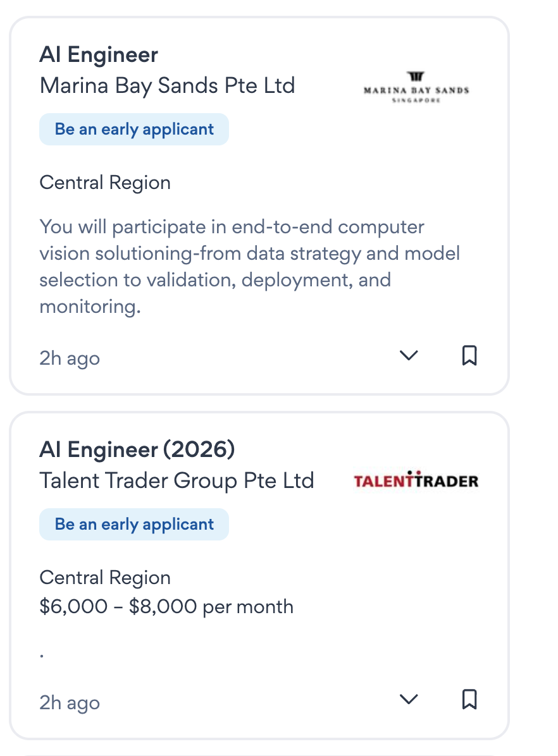The height and width of the screenshot is (756, 558).
Task: Click the single-dot description on Talent Trader card
Action: tap(42, 655)
